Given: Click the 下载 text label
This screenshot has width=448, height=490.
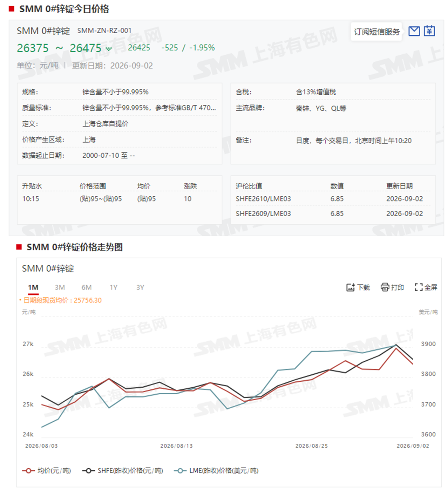Looking at the screenshot, I should pos(364,287).
